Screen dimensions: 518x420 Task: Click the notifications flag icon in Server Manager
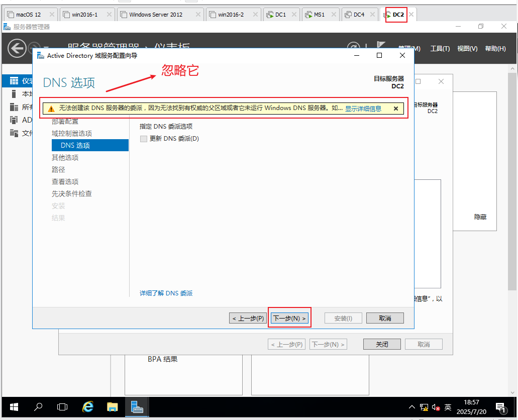point(381,46)
